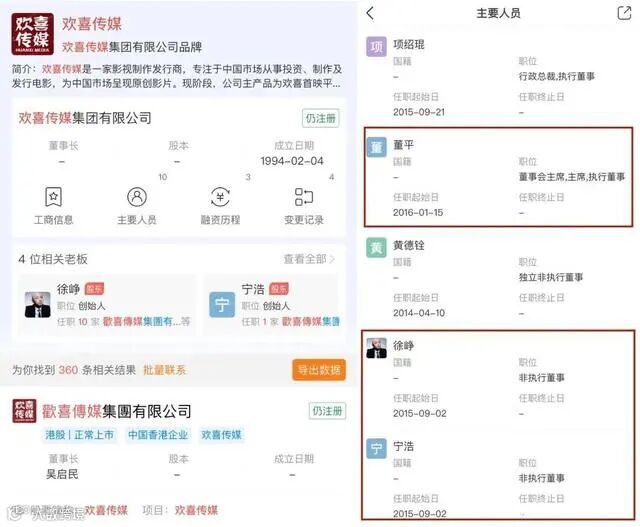
Task: Click 主要人员 page title
Action: pos(498,13)
